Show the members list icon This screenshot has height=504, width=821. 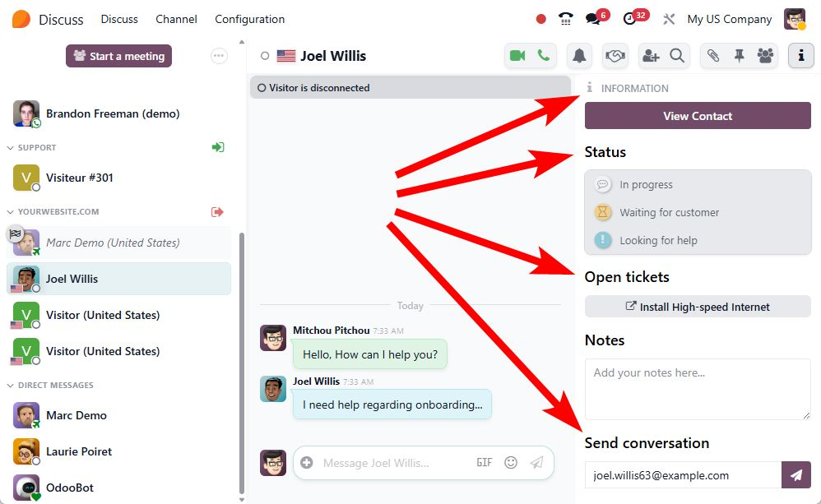click(x=765, y=55)
